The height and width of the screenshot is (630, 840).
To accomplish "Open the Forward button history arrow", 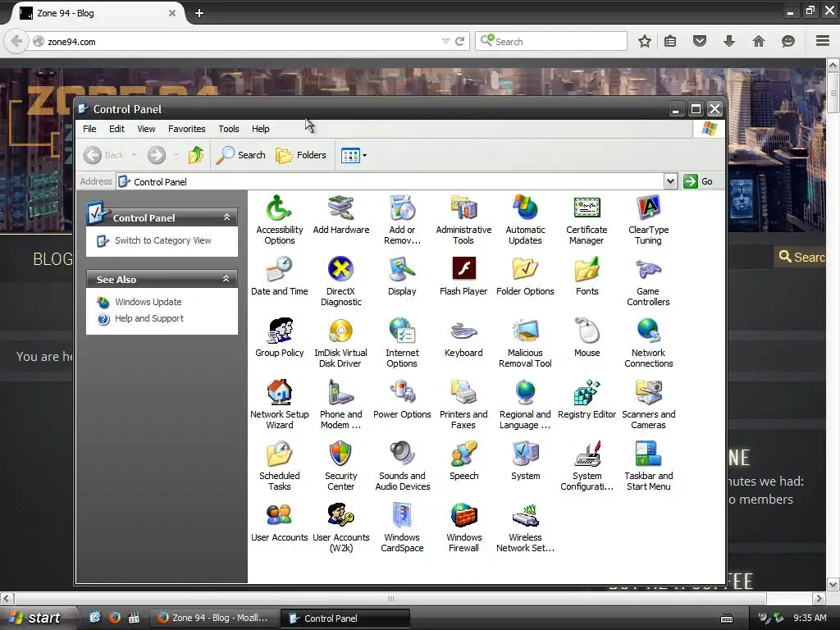I will pos(176,155).
